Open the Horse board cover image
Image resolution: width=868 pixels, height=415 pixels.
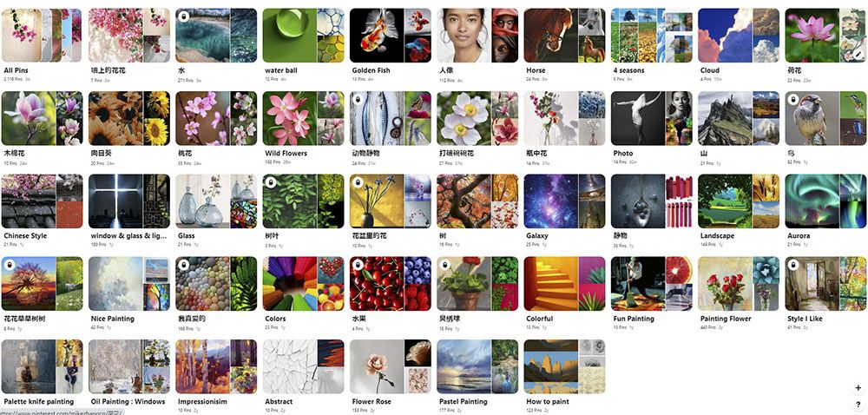[564, 36]
